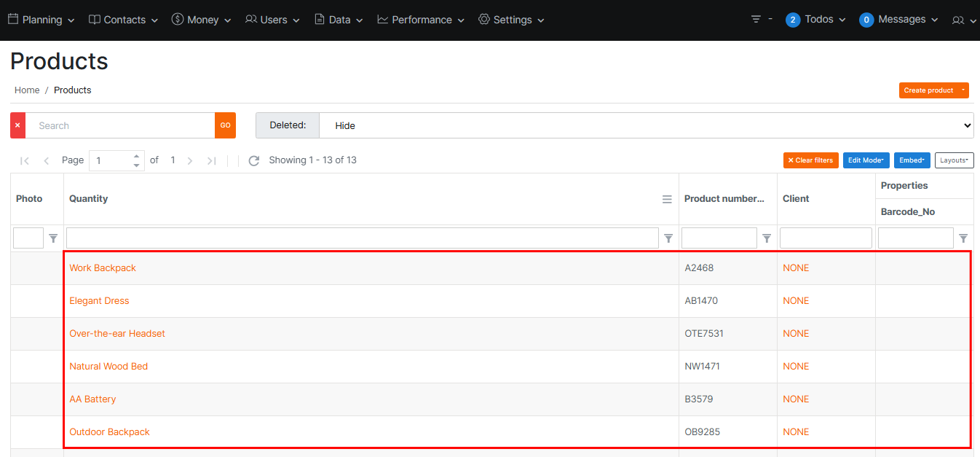Go to the first page icon
The width and height of the screenshot is (980, 457).
coord(25,160)
